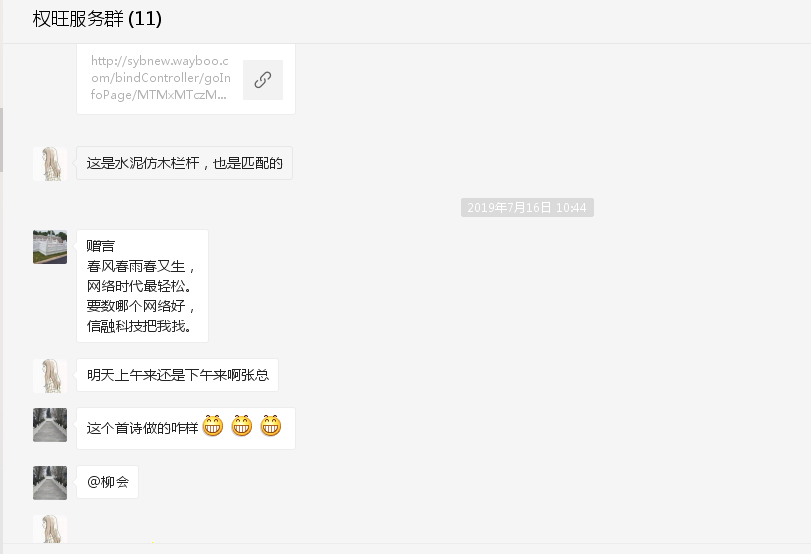This screenshot has width=811, height=554.
Task: Click the chat scrollbar on the left edge
Action: tap(2, 140)
